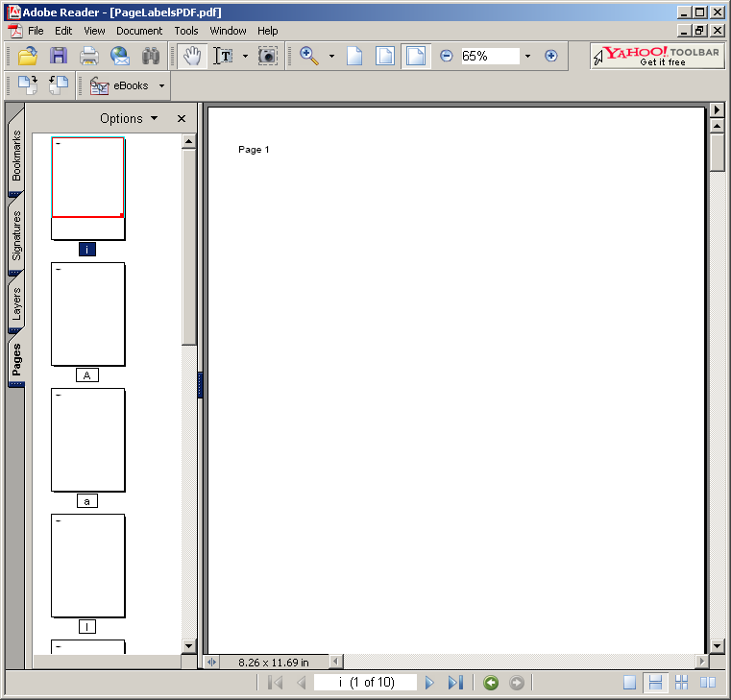Switch to the Bookmarks tab
This screenshot has width=731, height=700.
(16, 155)
